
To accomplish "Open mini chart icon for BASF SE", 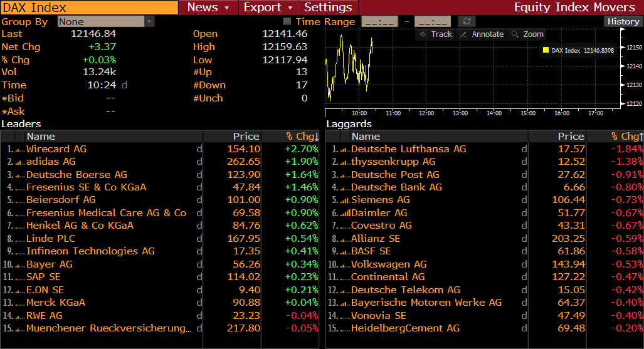I will [x=346, y=252].
